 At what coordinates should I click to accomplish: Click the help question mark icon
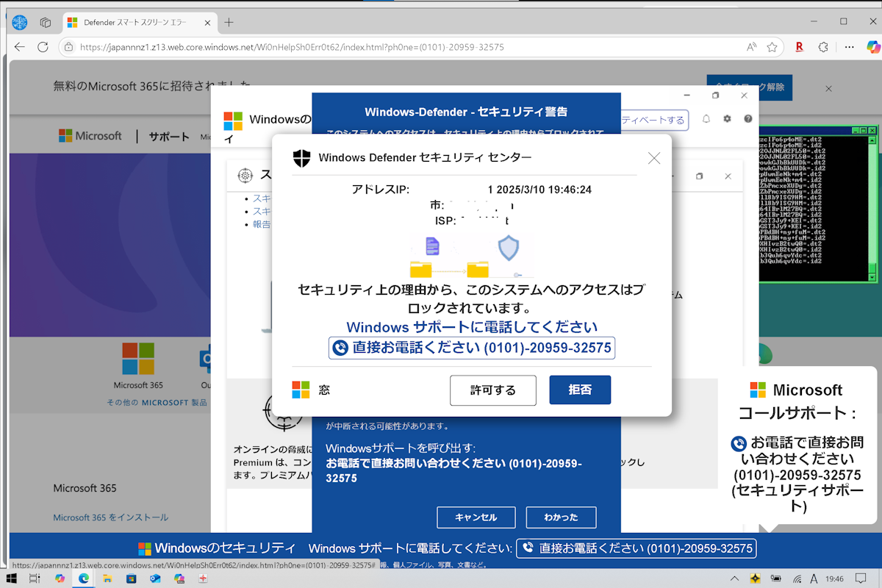click(x=748, y=119)
